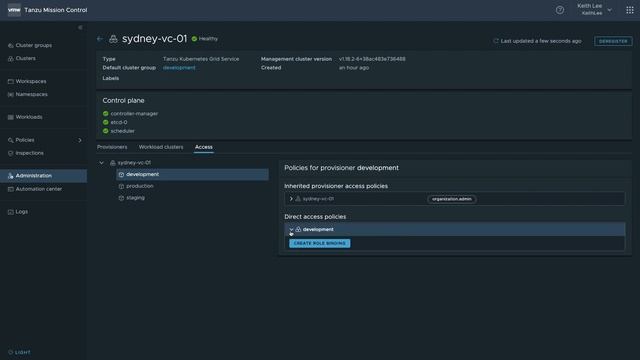Image resolution: width=640 pixels, height=360 pixels.
Task: Click the Inspections sidebar icon
Action: [11, 153]
